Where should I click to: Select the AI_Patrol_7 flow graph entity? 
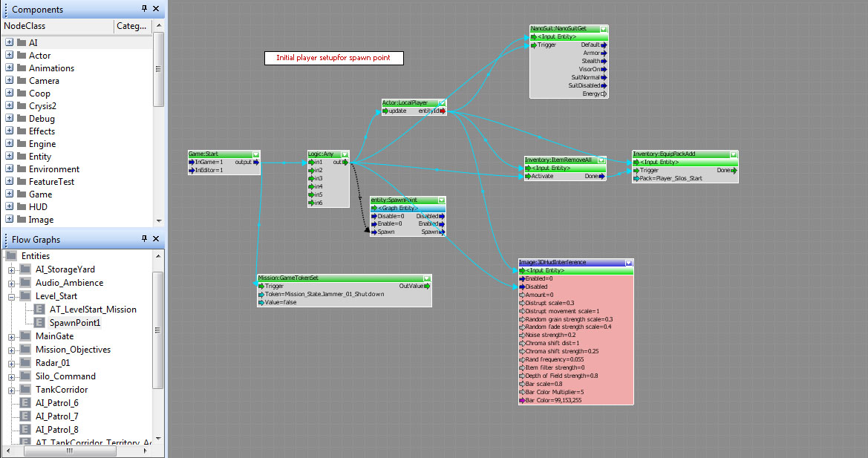click(x=56, y=416)
